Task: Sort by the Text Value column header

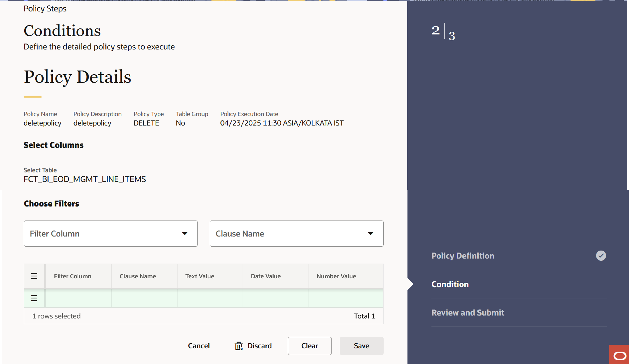Action: point(199,276)
